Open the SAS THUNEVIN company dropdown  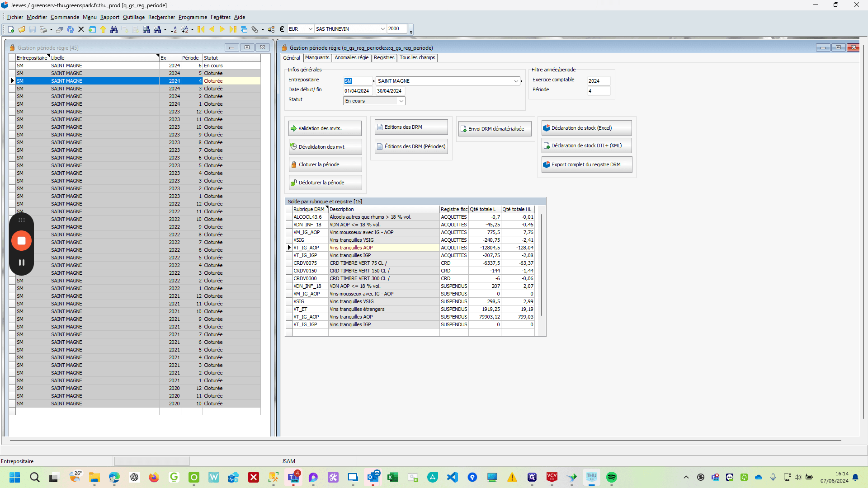(x=382, y=29)
